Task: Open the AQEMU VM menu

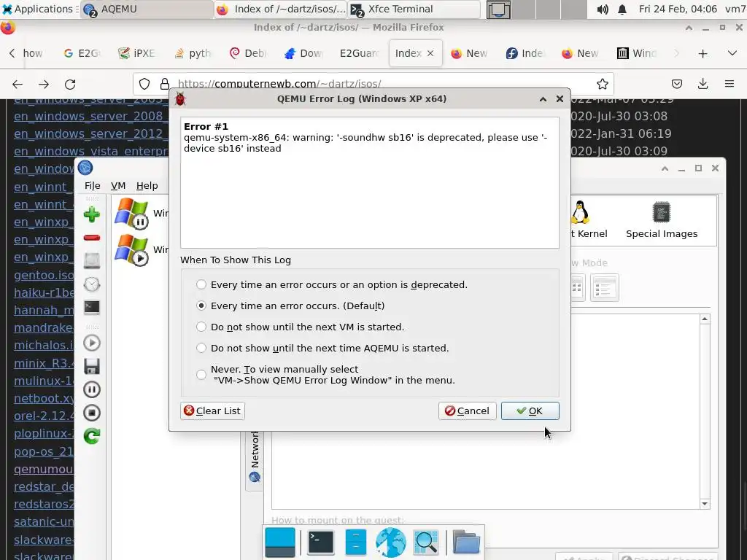Action: pos(118,186)
